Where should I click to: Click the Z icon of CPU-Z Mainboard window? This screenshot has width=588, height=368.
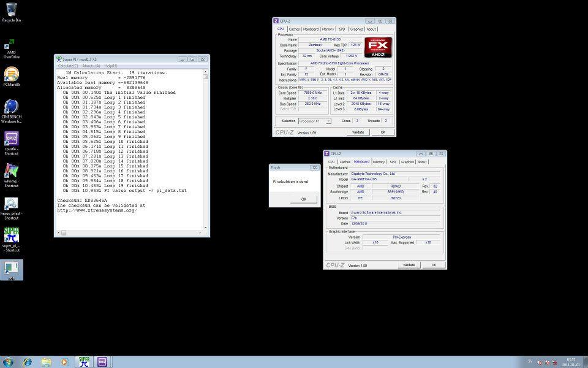pos(326,153)
